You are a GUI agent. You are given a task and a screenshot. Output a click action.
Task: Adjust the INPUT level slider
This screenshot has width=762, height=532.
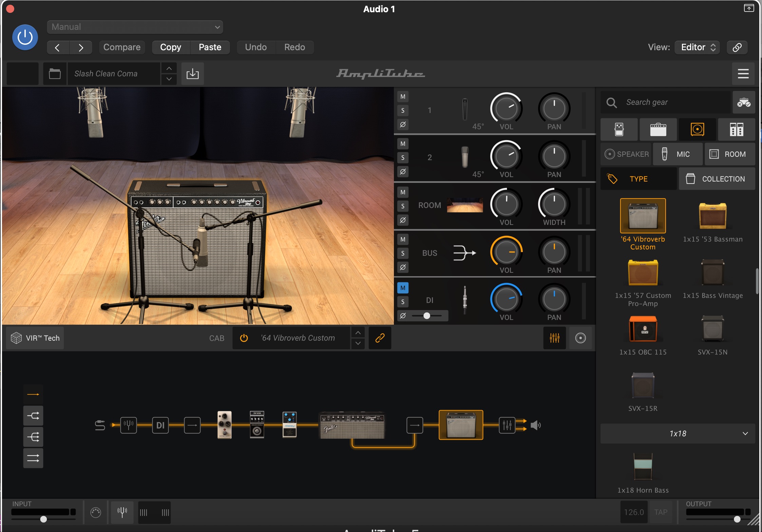(x=43, y=519)
